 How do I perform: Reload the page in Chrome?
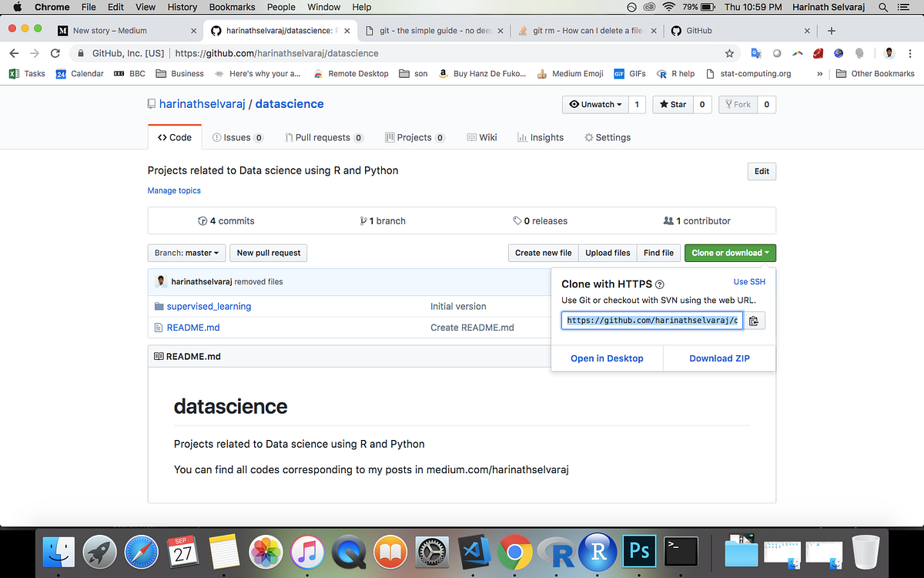tap(54, 54)
